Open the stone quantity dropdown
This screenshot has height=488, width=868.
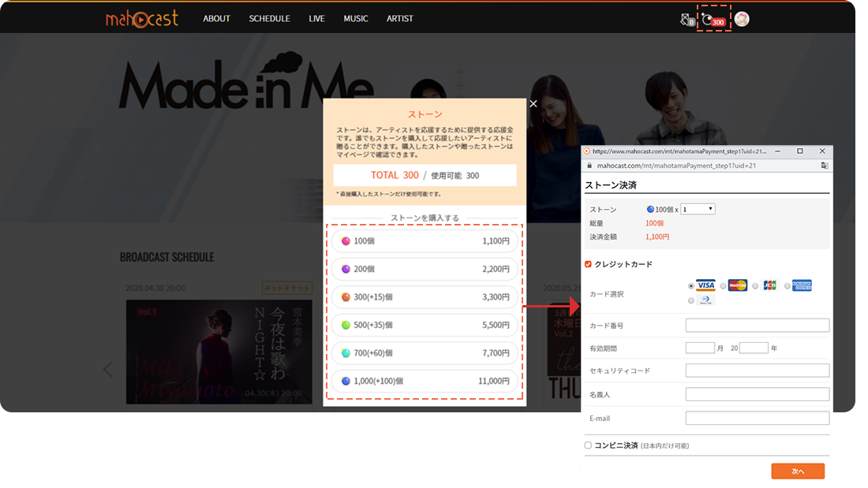tap(698, 209)
